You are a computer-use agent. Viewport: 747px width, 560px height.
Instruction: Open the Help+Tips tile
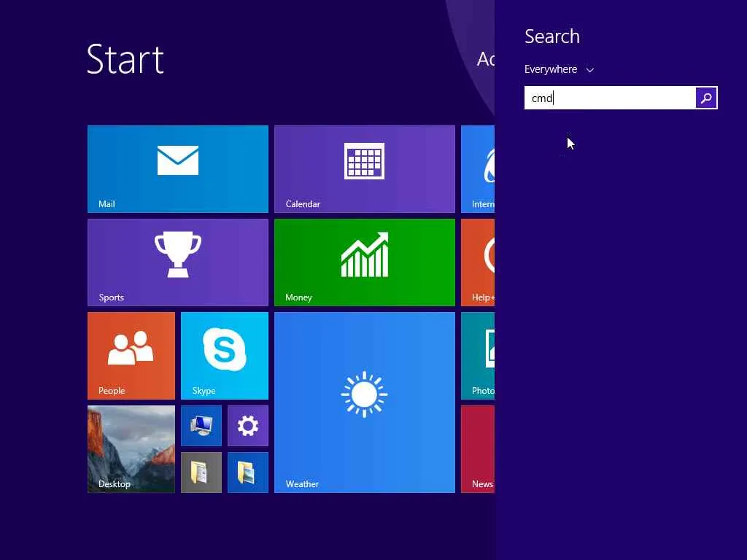tap(478, 262)
